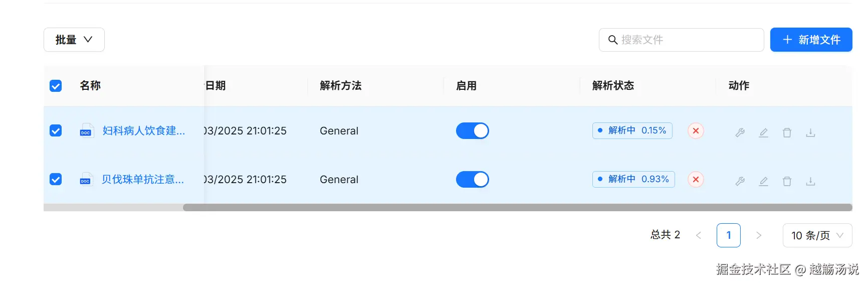Click the horizontal table scrollbar

pos(516,207)
